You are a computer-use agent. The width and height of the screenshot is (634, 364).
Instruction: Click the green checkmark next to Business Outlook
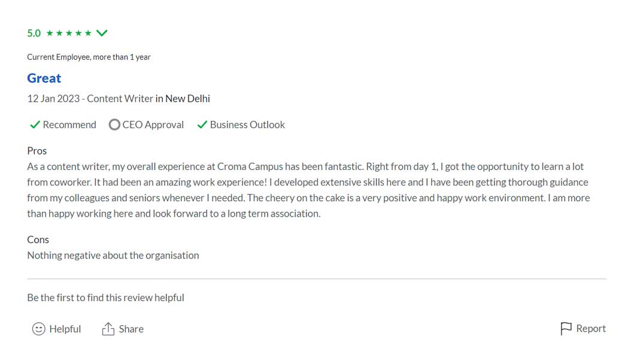coord(202,125)
